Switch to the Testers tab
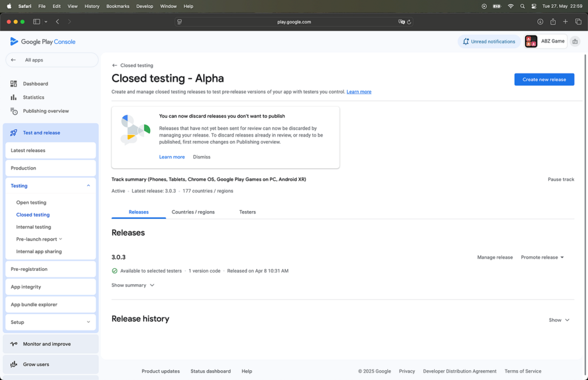Viewport: 588px width, 380px height. [x=247, y=212]
